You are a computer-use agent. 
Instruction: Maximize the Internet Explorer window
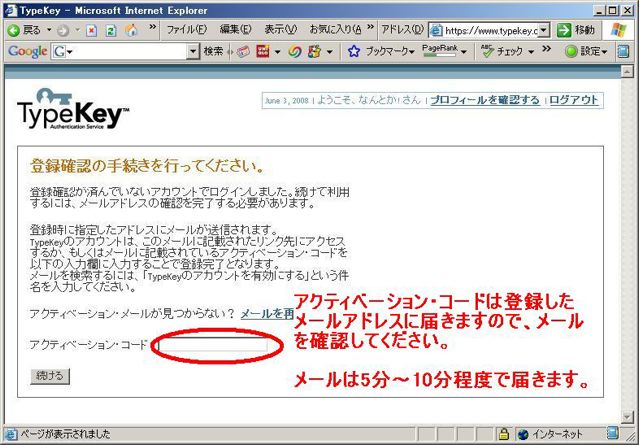[612, 10]
